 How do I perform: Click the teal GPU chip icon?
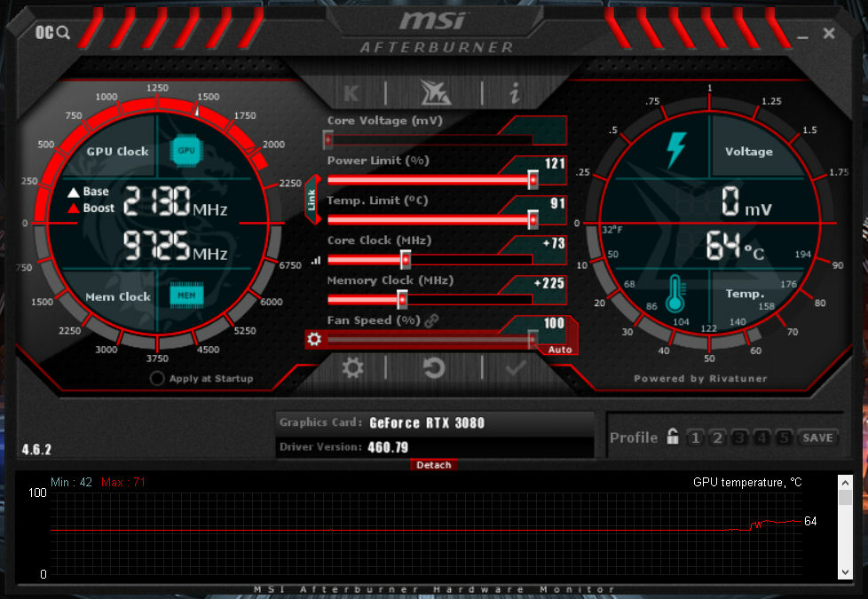tap(186, 151)
